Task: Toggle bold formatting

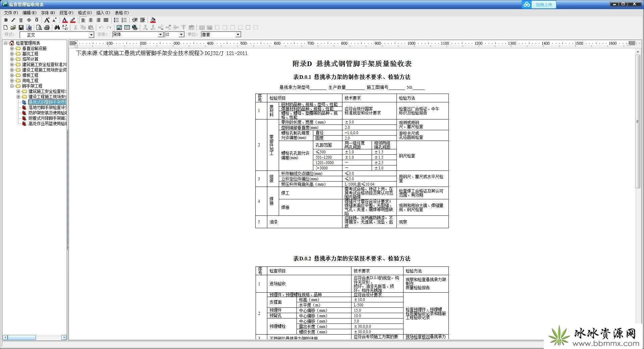Action: pos(6,20)
